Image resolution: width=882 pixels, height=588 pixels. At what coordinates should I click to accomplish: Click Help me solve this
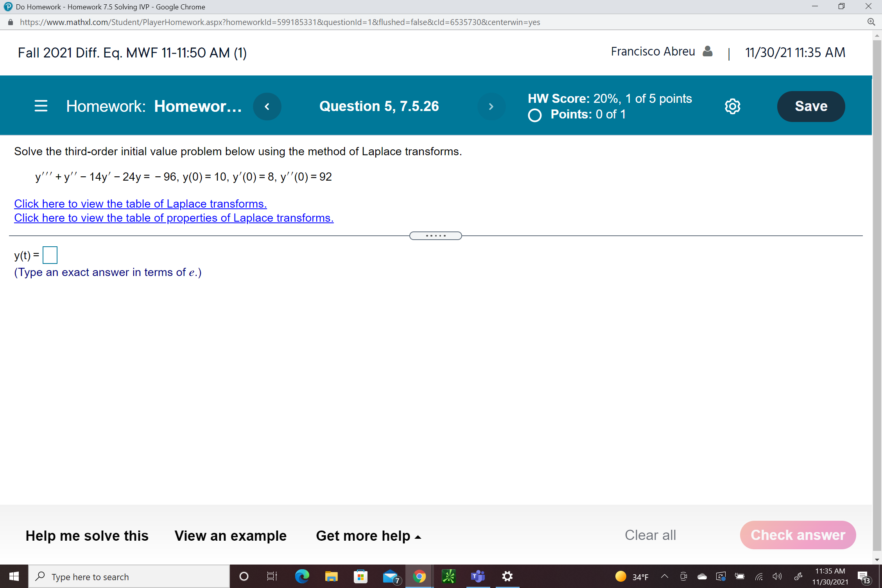(x=86, y=535)
